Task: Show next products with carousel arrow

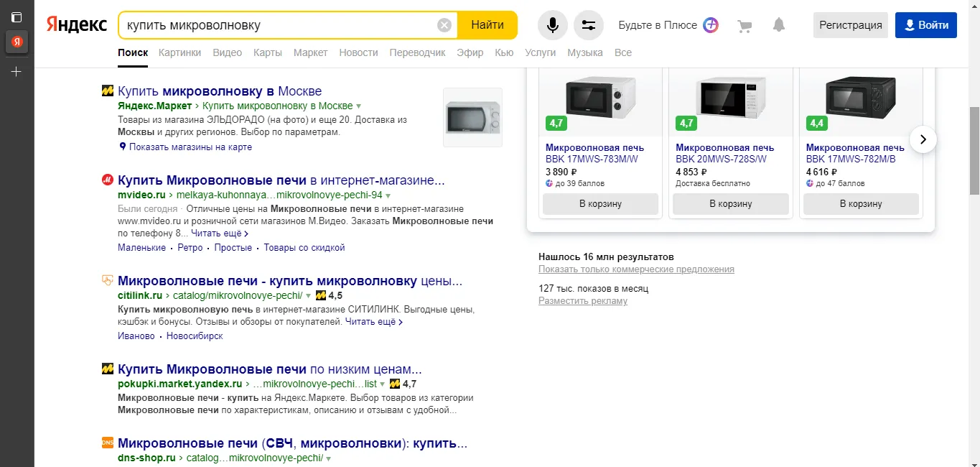Action: 923,139
